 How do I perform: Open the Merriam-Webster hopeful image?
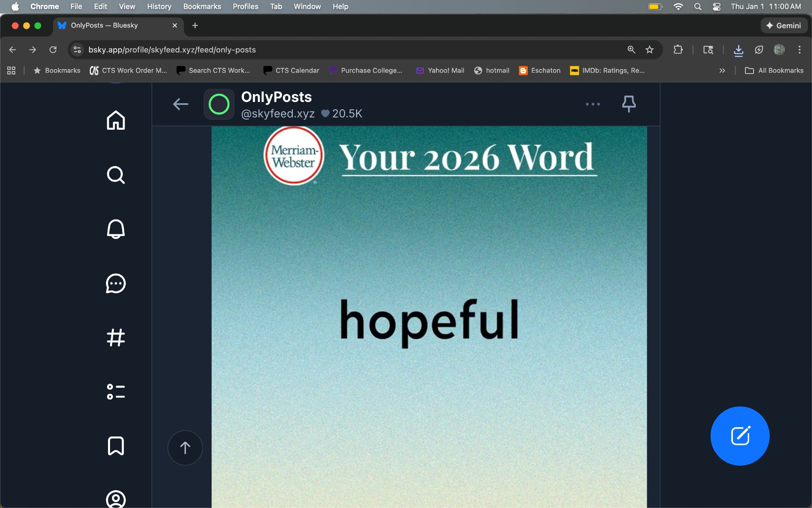click(429, 317)
